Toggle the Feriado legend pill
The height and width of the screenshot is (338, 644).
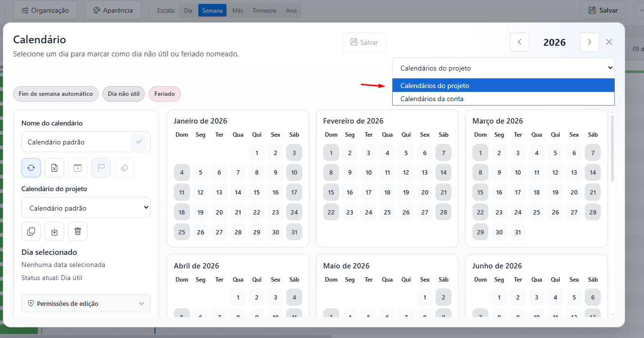pyautogui.click(x=165, y=94)
